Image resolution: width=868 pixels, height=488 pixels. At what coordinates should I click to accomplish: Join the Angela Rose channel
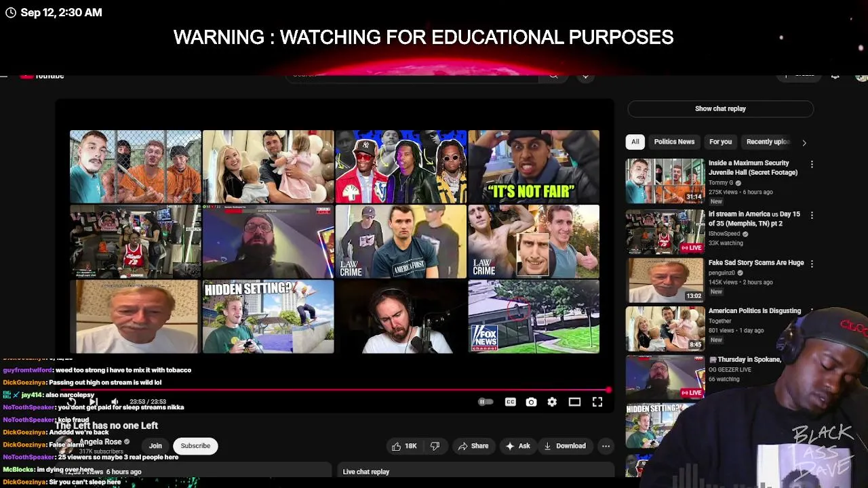tap(155, 446)
